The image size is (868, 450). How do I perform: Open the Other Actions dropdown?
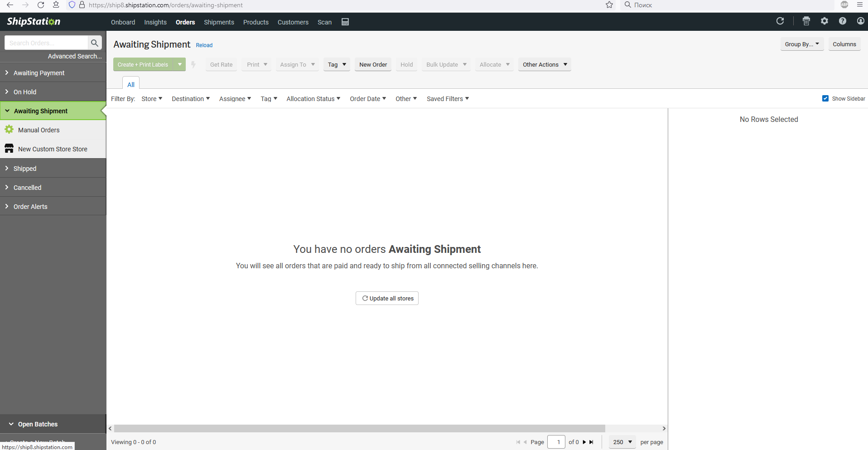coord(545,64)
